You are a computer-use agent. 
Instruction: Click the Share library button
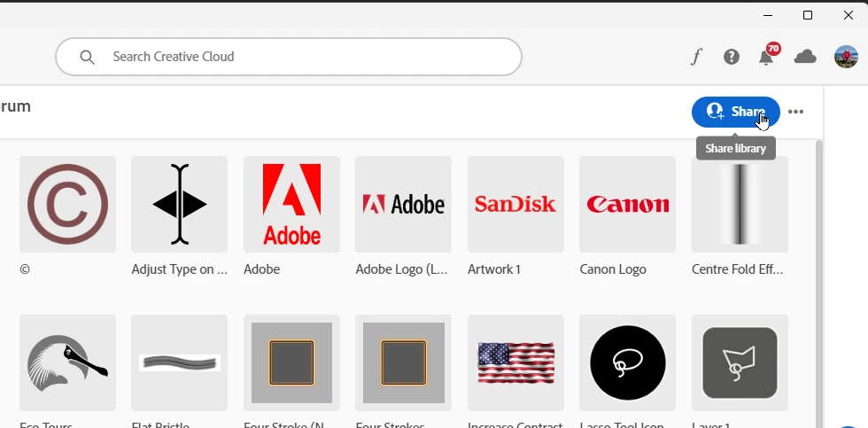pos(736,112)
